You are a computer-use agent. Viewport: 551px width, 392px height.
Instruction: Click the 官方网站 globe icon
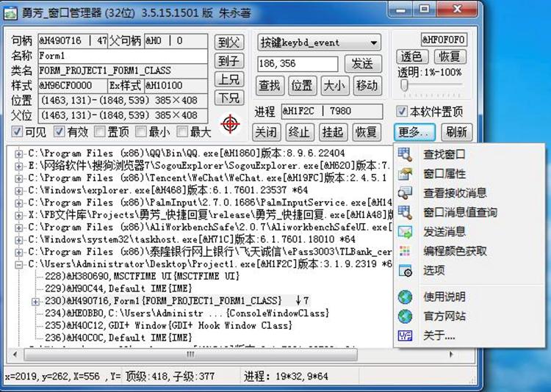tap(405, 316)
